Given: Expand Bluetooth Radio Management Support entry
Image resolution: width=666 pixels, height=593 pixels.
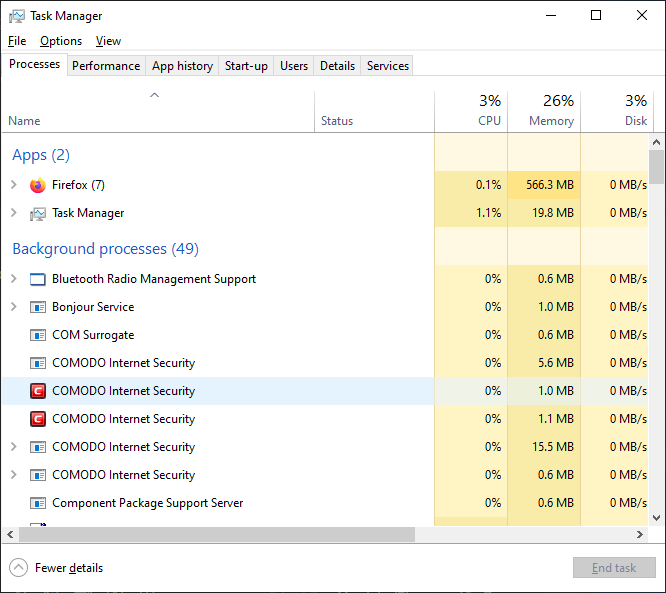Looking at the screenshot, I should (x=13, y=279).
